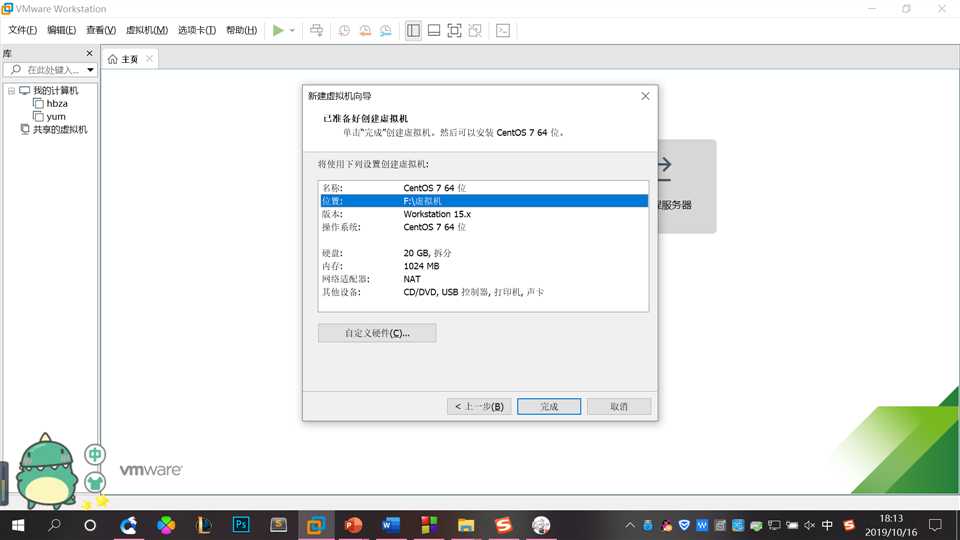The width and height of the screenshot is (960, 540).
Task: Switch to the 主页 tab
Action: point(124,59)
